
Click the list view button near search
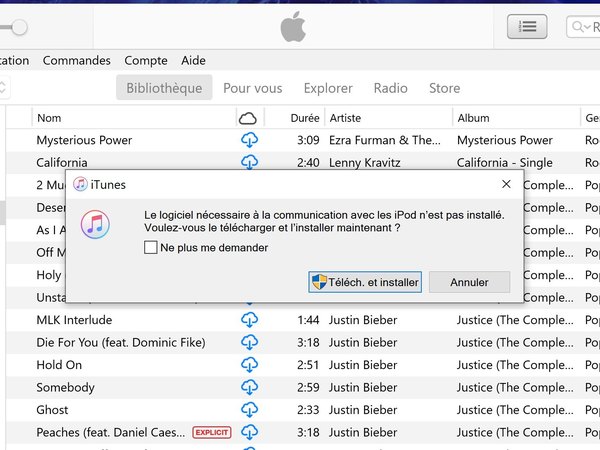527,26
